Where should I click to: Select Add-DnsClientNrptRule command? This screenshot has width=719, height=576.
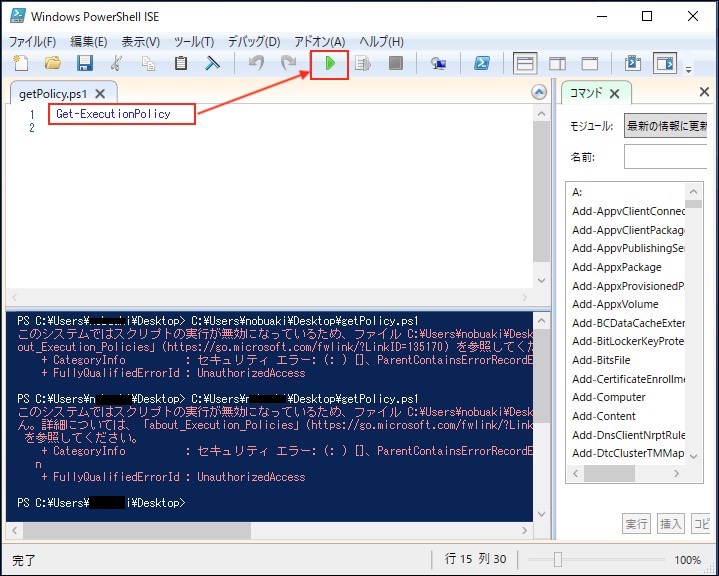(628, 435)
